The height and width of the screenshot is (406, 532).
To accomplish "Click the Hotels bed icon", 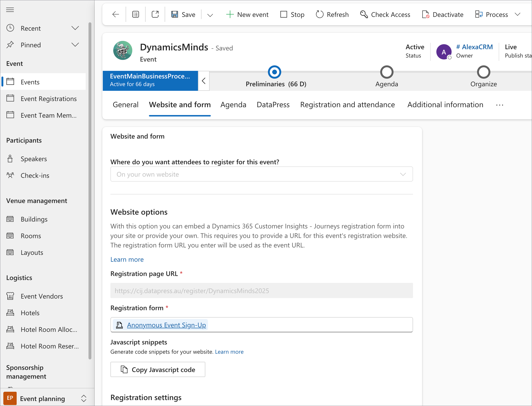I will coord(10,313).
